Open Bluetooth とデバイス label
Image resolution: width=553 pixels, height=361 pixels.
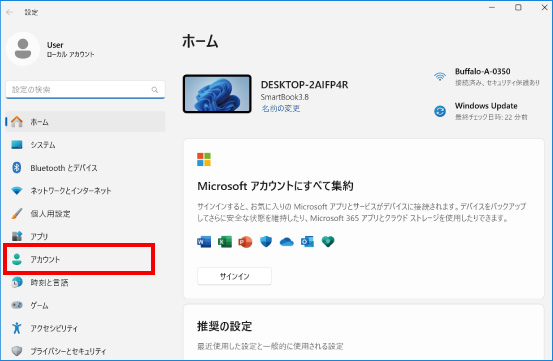click(64, 168)
